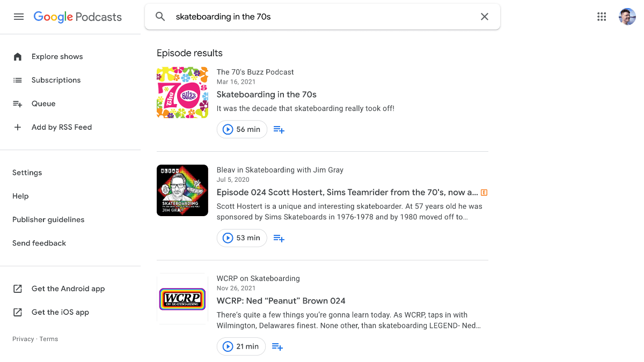
Task: Select Add by RSS Feed
Action: click(x=61, y=127)
